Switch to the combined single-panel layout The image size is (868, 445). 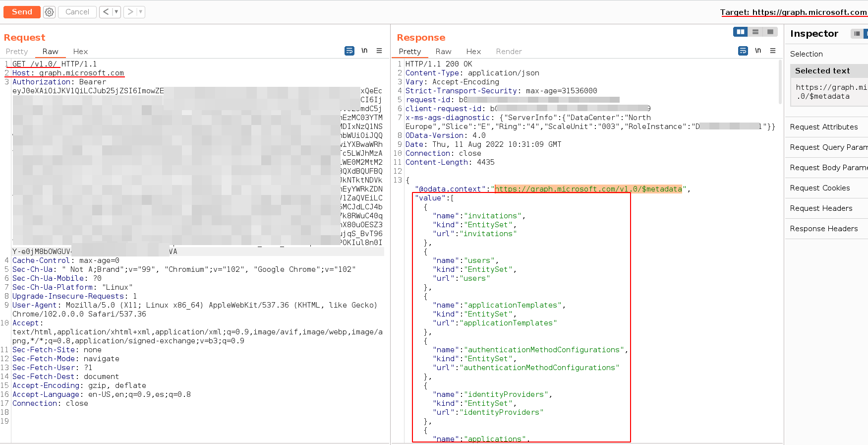[770, 32]
